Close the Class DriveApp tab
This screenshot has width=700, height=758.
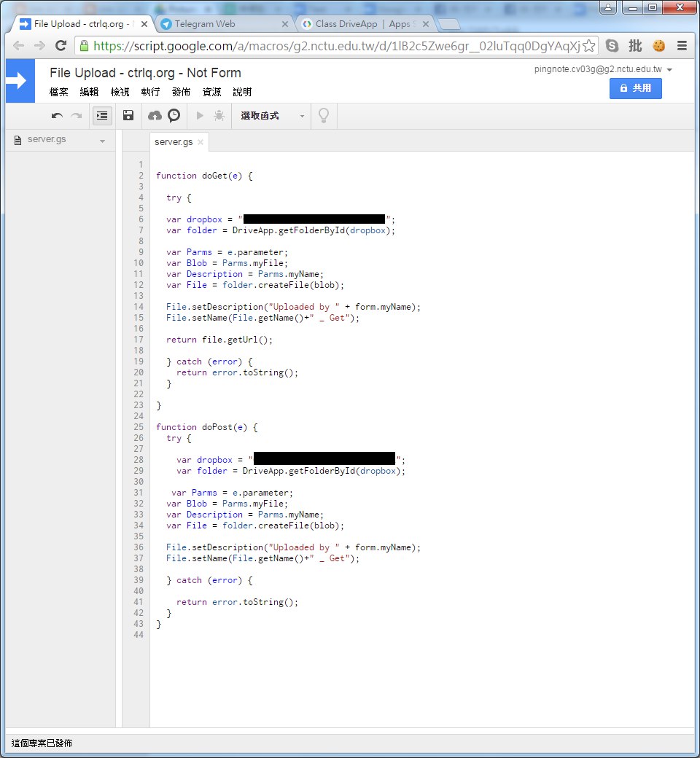coord(426,24)
